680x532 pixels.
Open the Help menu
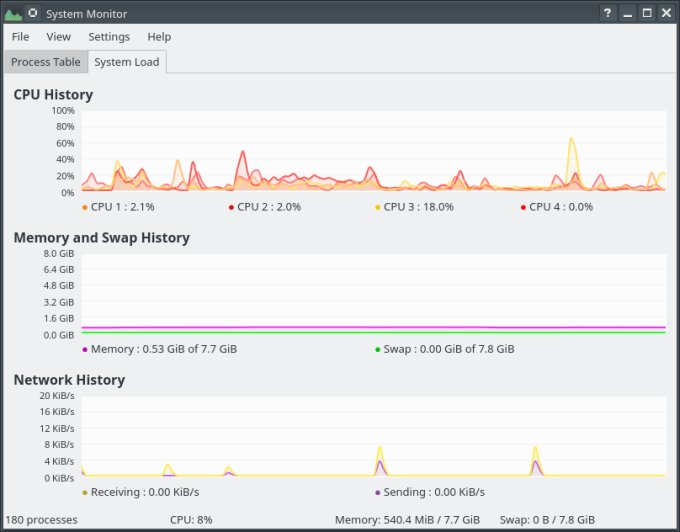(159, 37)
